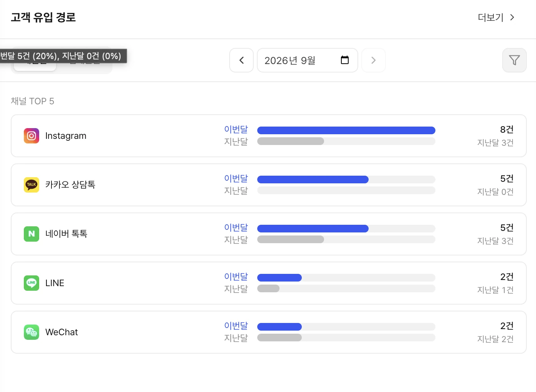Click the chevron beside 더보기

(x=512, y=17)
